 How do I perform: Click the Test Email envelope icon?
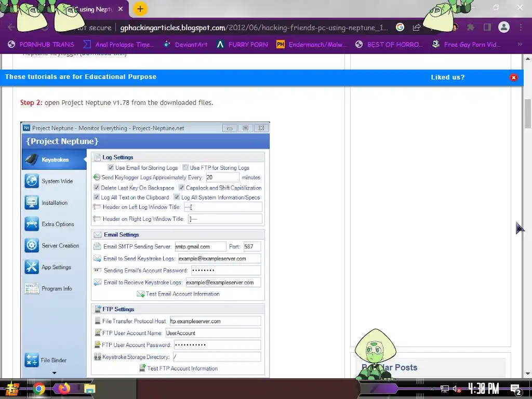pos(140,294)
